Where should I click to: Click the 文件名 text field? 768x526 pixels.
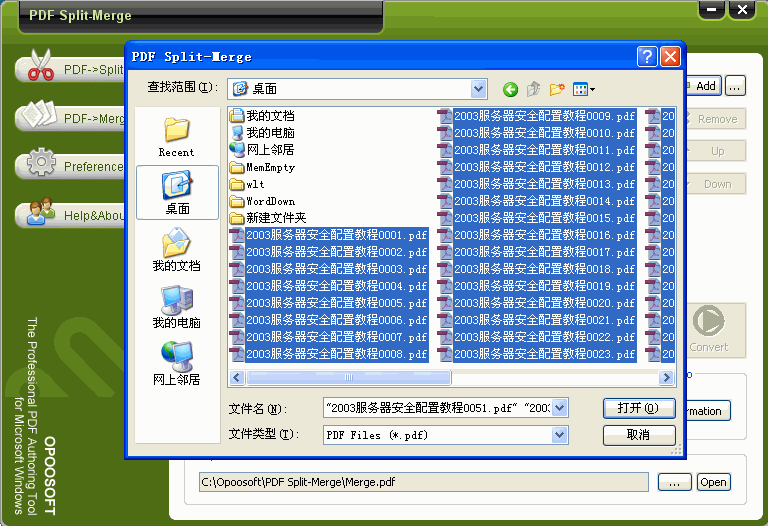(x=438, y=407)
